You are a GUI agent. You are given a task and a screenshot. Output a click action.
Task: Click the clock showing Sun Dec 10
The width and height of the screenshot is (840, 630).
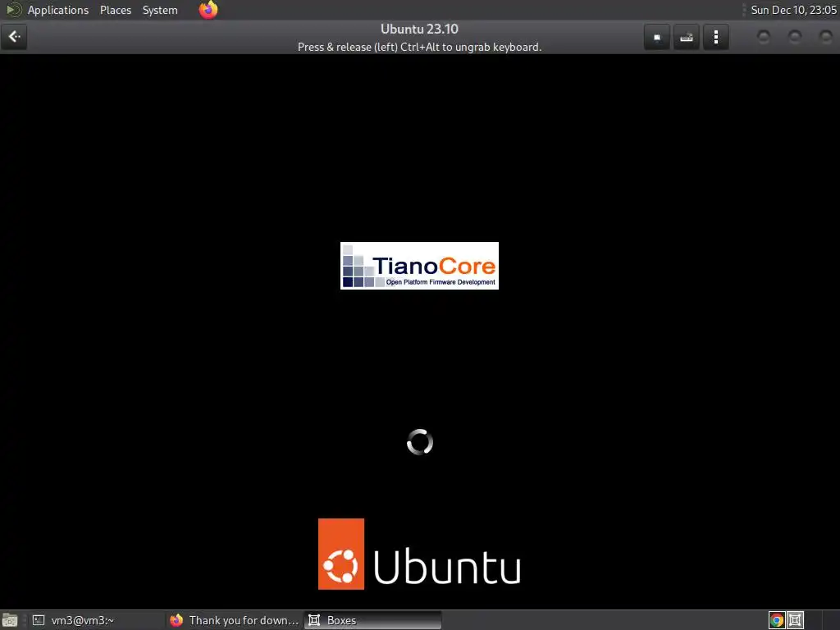click(793, 10)
